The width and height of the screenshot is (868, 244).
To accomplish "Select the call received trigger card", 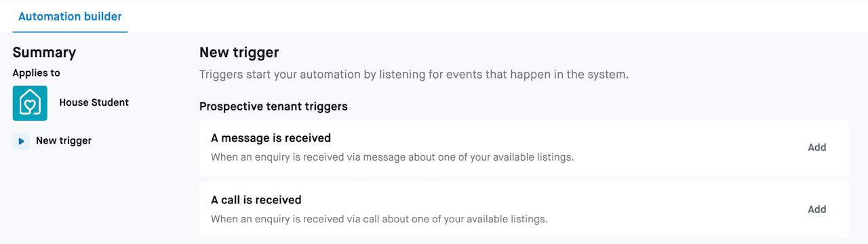I will [524, 210].
